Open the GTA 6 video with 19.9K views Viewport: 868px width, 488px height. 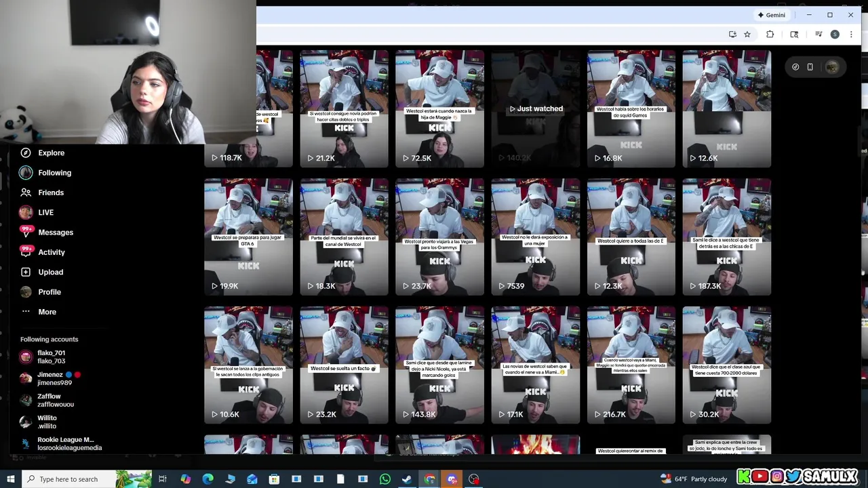(248, 237)
